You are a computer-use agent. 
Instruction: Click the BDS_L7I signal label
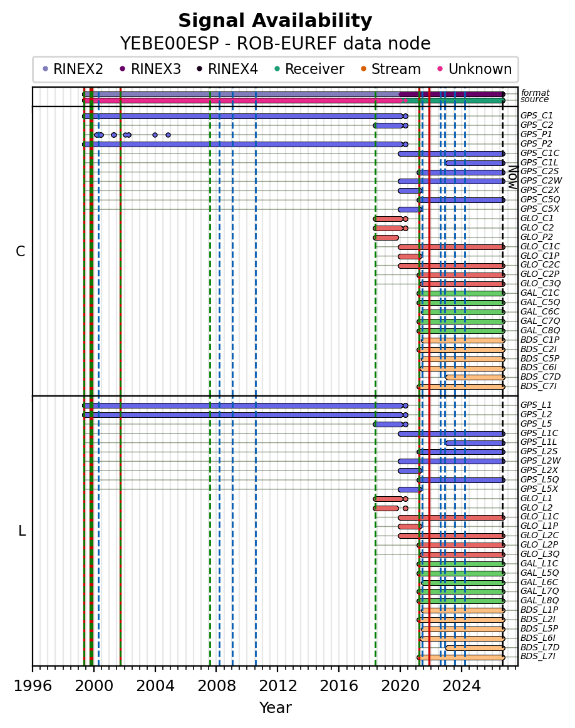(x=538, y=656)
